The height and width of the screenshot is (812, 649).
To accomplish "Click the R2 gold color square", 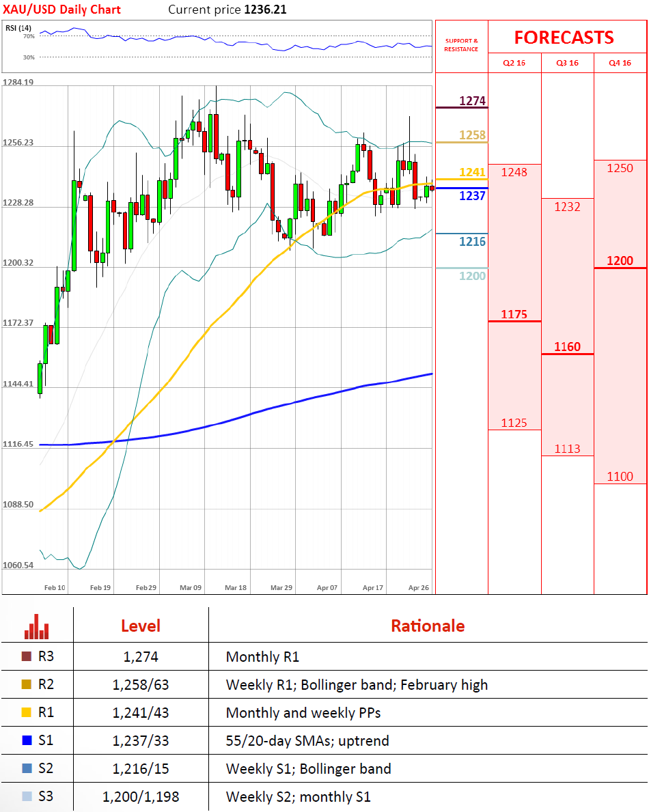I will tap(27, 684).
